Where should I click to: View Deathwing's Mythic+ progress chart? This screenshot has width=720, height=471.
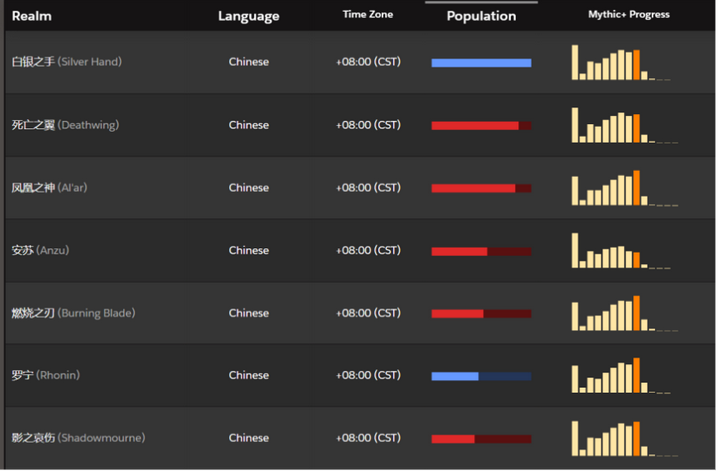[x=624, y=125]
